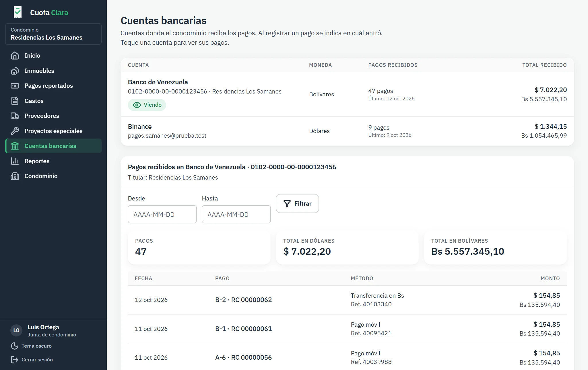This screenshot has height=370, width=588.
Task: Navigate to Gastos
Action: [x=53, y=101]
